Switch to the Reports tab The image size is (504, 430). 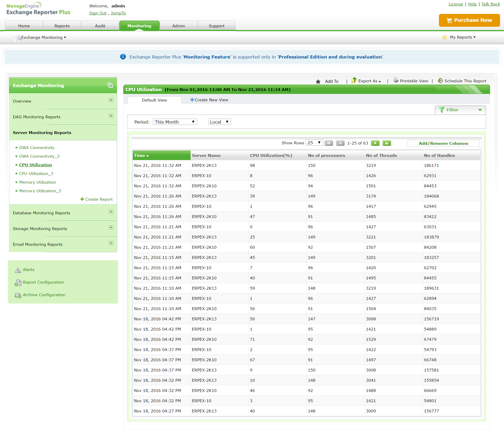(x=62, y=26)
